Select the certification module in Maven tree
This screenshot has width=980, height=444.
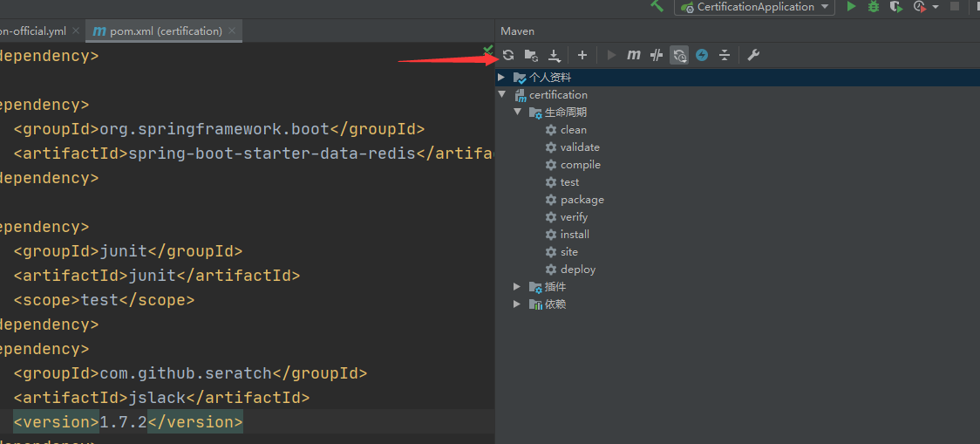(x=558, y=95)
